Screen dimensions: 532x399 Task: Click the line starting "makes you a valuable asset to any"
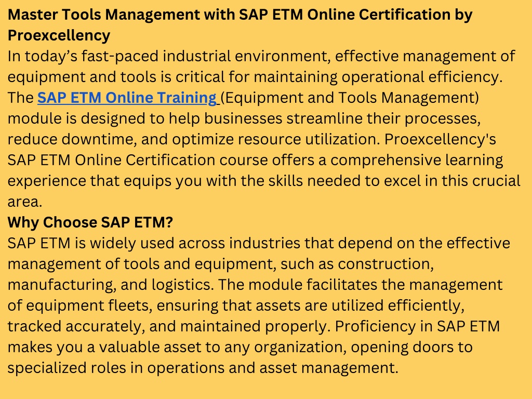tap(240, 347)
